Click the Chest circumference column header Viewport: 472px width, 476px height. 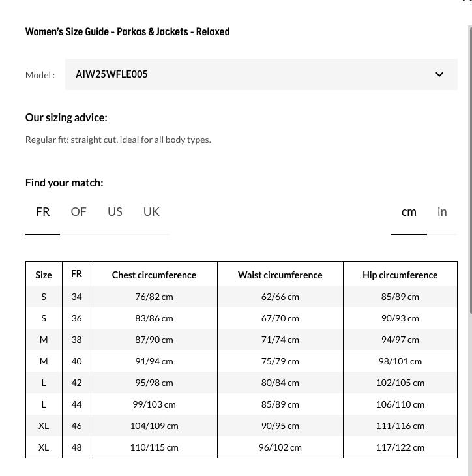point(154,275)
